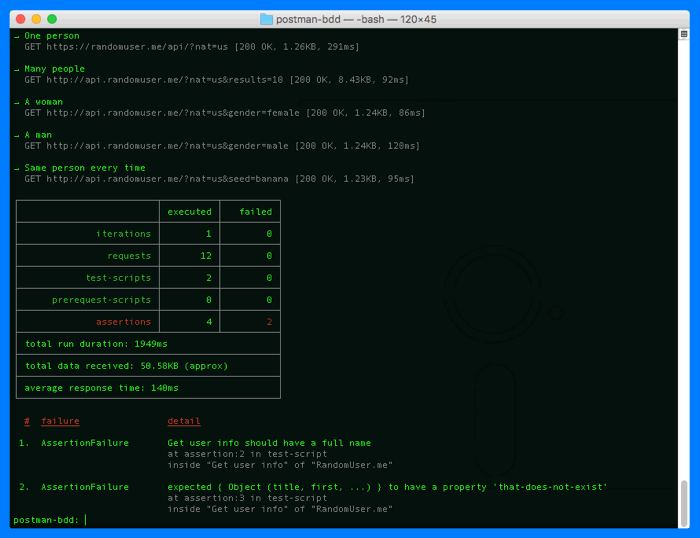Click the 'One person' heading
The image size is (700, 538).
tap(52, 36)
